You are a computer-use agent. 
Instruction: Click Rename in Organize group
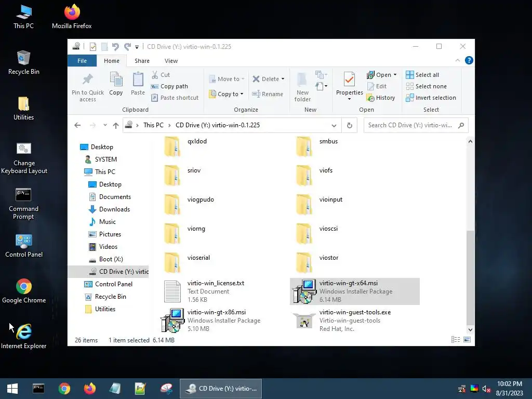[x=268, y=94]
